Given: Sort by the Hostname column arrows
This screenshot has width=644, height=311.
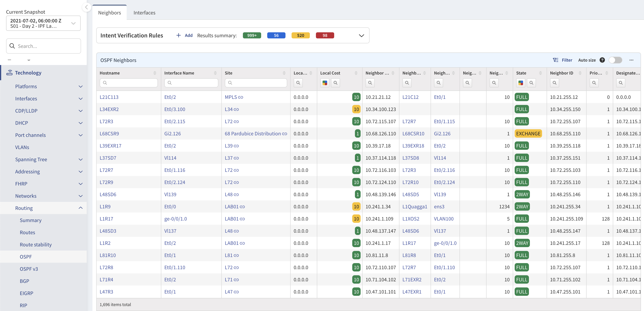Looking at the screenshot, I should point(155,73).
